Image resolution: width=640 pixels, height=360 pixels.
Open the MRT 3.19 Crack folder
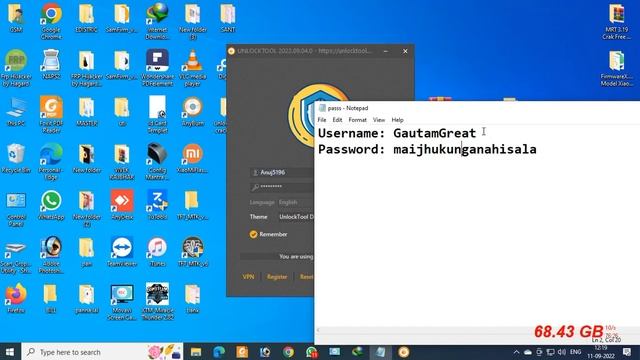(616, 21)
